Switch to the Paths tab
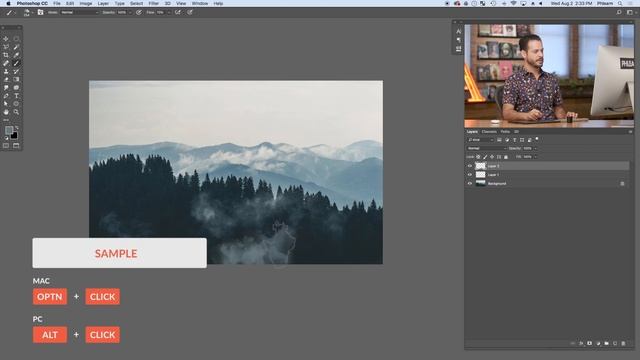The width and height of the screenshot is (640, 360). [505, 132]
